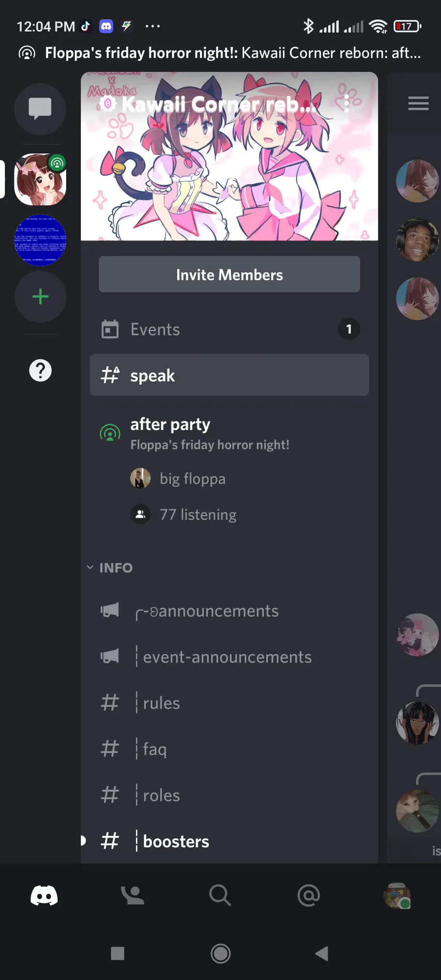This screenshot has width=441, height=980.
Task: Tap Invite Members button
Action: pyautogui.click(x=229, y=274)
